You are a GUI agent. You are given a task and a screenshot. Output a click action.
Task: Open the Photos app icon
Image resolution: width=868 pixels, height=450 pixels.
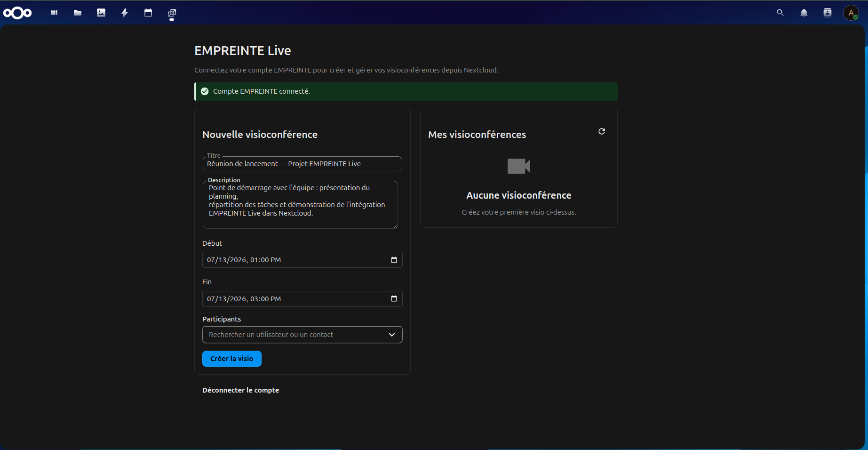[x=101, y=13]
